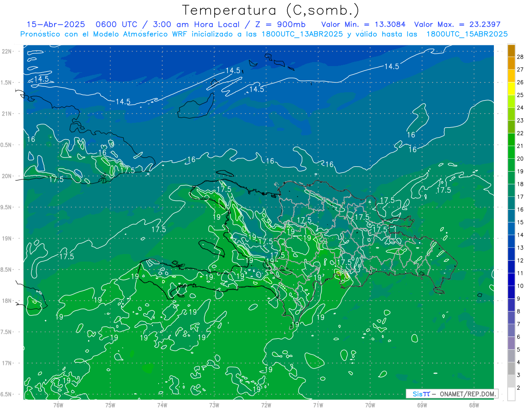Click the "7" label on the color scale
Screen dimensions: 532x411
pos(519,324)
